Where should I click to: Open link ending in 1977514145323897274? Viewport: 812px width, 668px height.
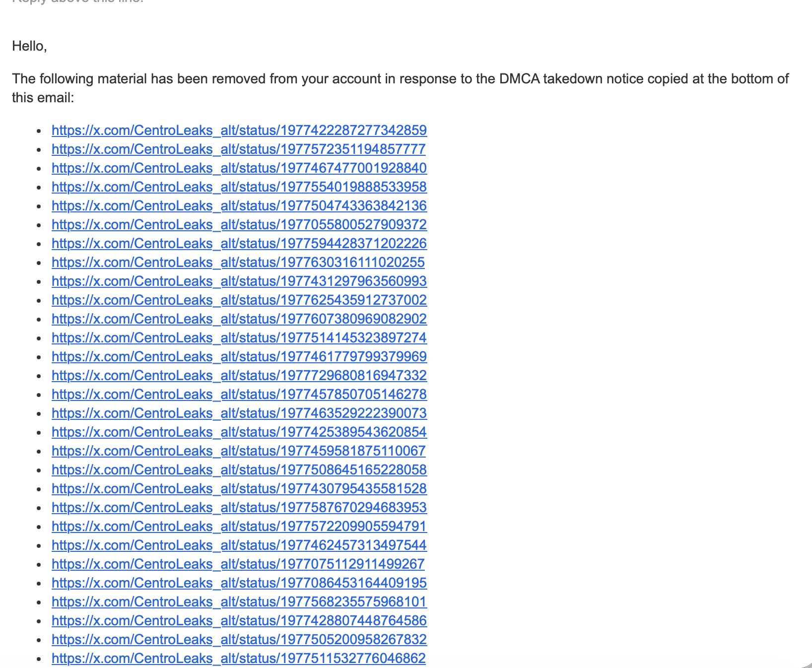click(239, 338)
